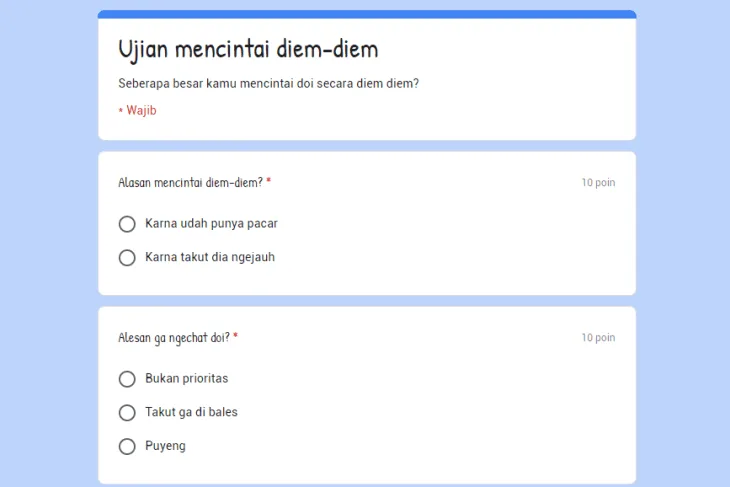Click '10 poin' beside 'Alesan ga ngechat doi?'
This screenshot has width=730, height=487.
tap(598, 338)
